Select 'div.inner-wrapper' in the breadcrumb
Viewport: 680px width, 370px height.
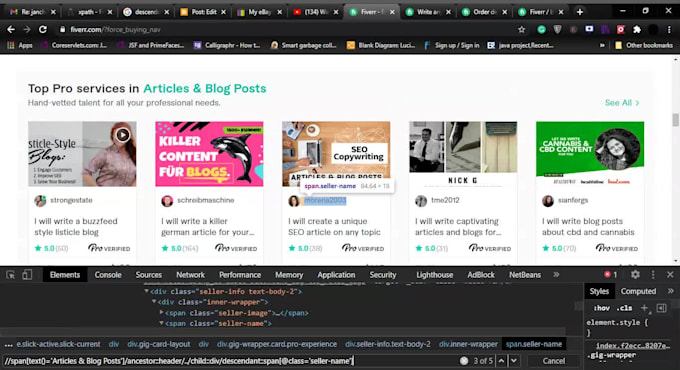coord(468,344)
